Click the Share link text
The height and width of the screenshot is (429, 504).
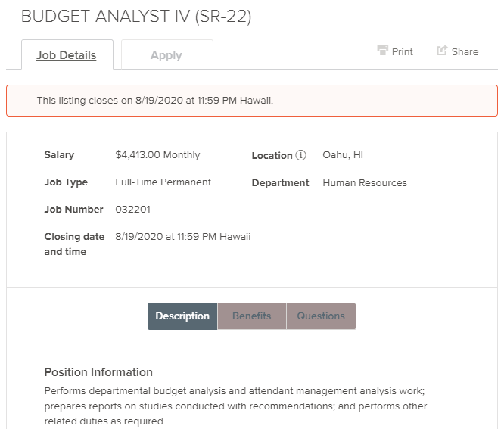[x=465, y=51]
